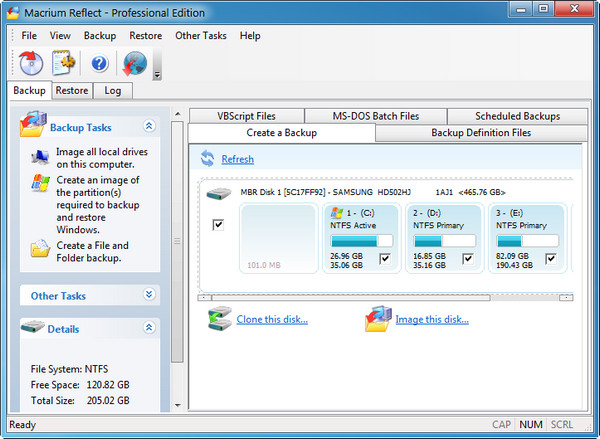
Task: Click the Clone this disk link
Action: coord(272,320)
